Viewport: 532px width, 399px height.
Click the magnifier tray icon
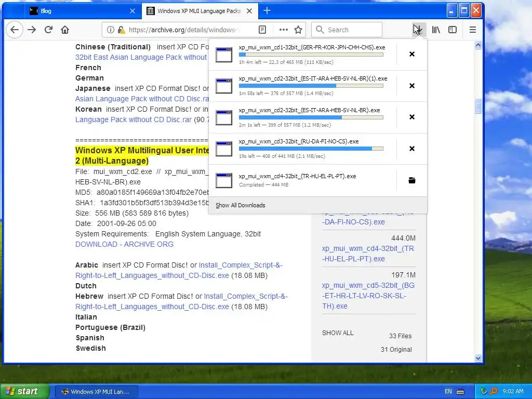pos(494,392)
